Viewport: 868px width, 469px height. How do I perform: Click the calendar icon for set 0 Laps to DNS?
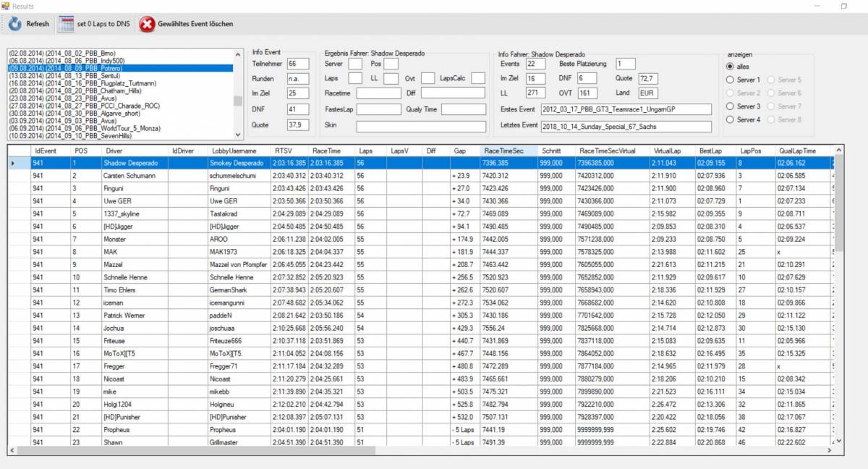pos(66,24)
